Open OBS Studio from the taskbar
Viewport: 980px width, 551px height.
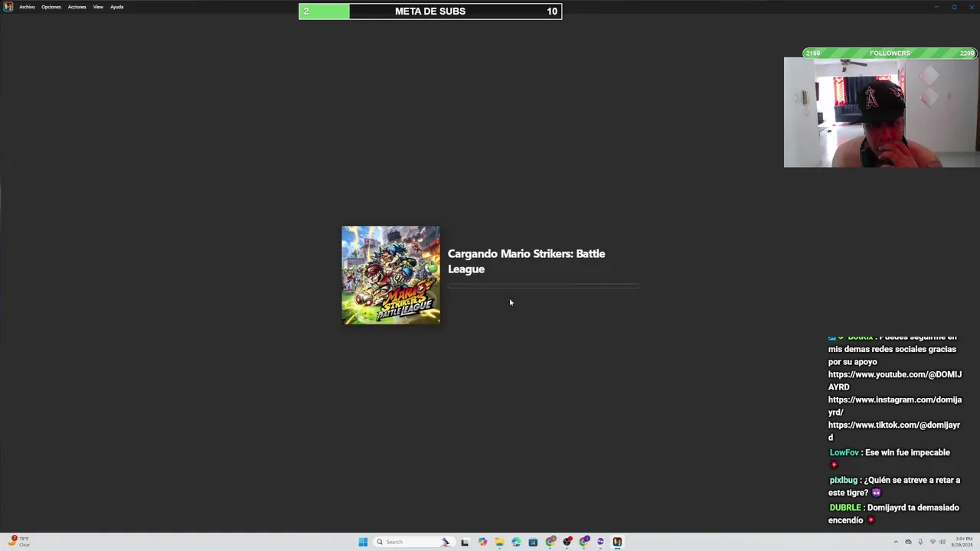coord(567,542)
